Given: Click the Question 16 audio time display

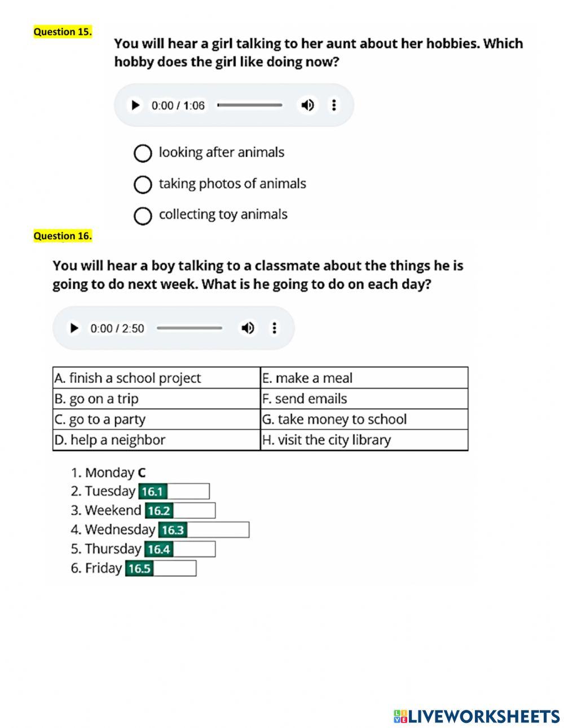Looking at the screenshot, I should 117,328.
